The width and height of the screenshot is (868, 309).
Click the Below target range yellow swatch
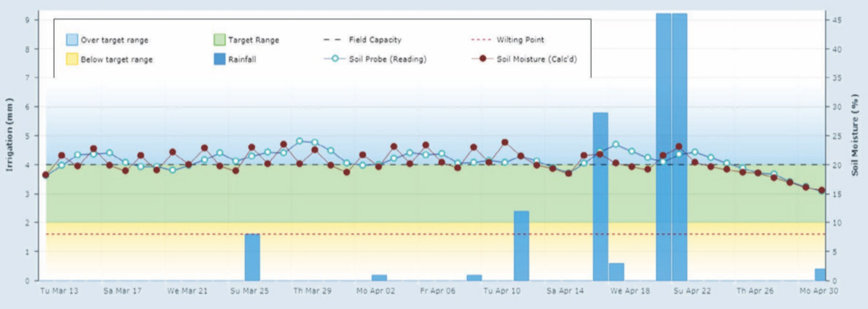tap(72, 60)
